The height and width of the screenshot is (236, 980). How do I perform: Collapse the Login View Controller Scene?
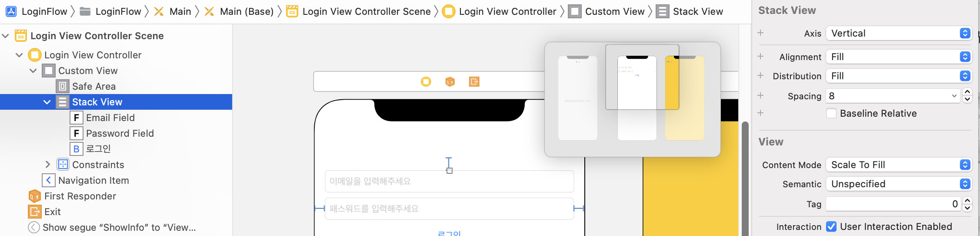(6, 36)
